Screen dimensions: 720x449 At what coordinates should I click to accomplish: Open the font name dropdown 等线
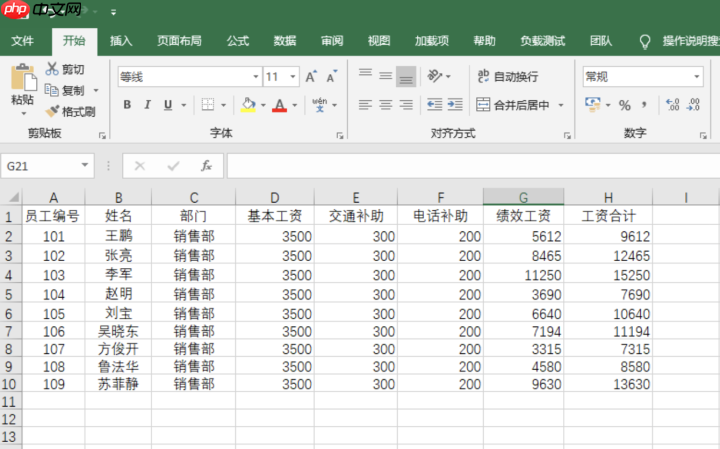point(256,77)
